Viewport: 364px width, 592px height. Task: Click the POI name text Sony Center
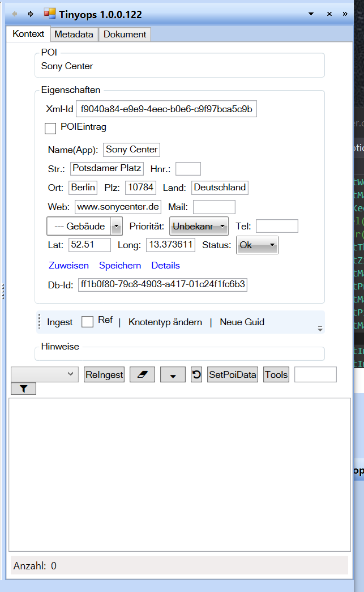pos(67,66)
